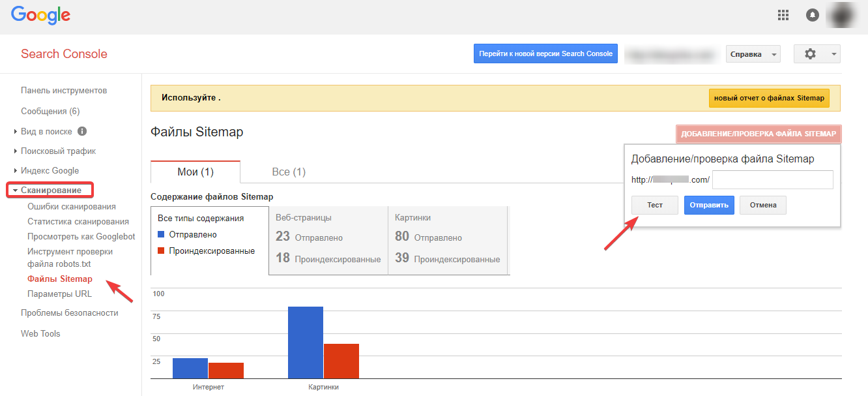Open the Справка dropdown
This screenshot has height=396, width=868.
[753, 54]
